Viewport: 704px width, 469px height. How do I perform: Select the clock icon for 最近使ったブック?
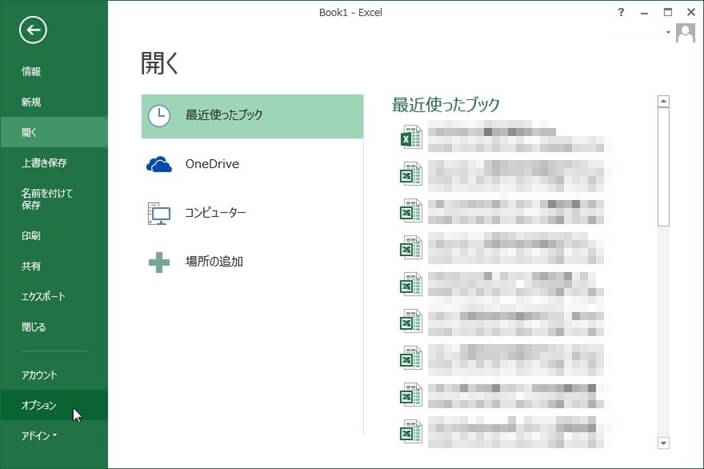click(x=159, y=116)
